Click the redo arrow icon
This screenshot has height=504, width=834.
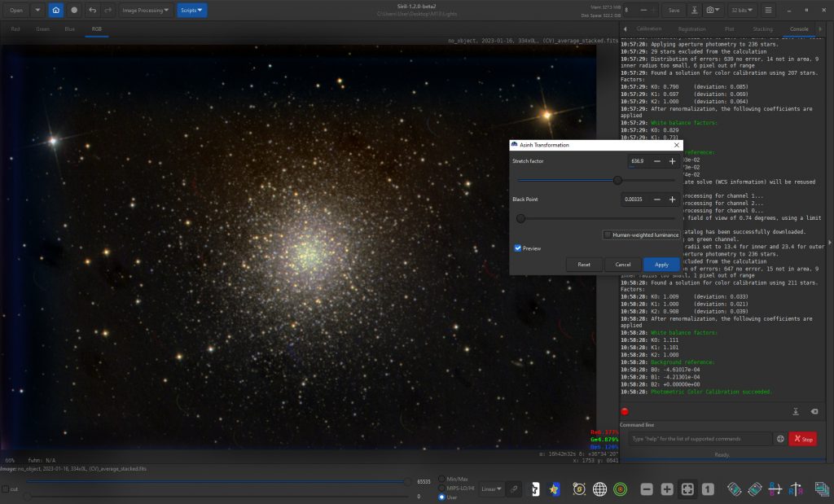108,10
